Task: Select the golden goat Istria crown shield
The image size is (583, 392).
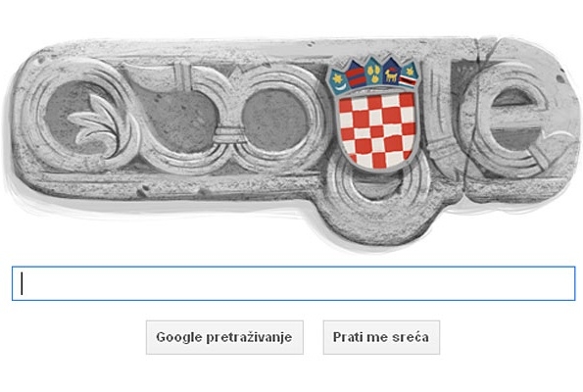Action: [x=391, y=74]
